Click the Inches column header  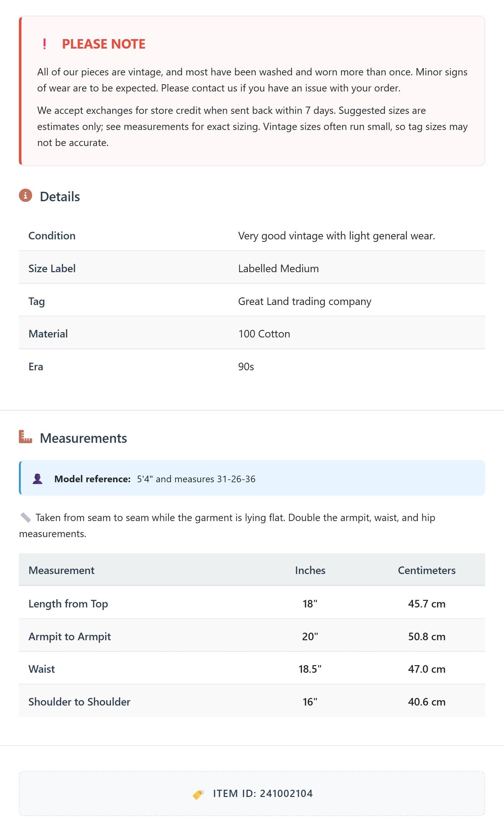310,570
